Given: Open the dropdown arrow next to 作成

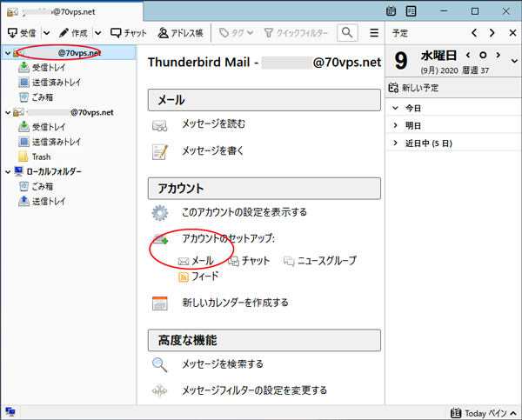Looking at the screenshot, I should 97,33.
